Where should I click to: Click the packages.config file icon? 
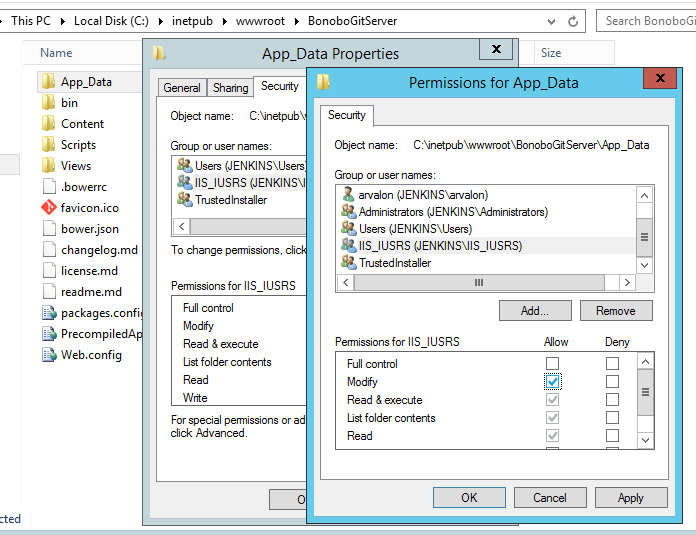[49, 313]
